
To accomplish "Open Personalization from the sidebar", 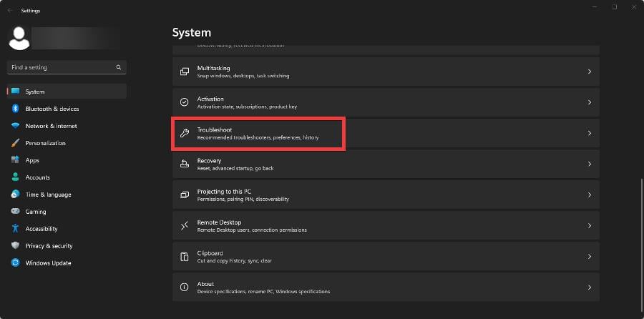I will [x=45, y=143].
